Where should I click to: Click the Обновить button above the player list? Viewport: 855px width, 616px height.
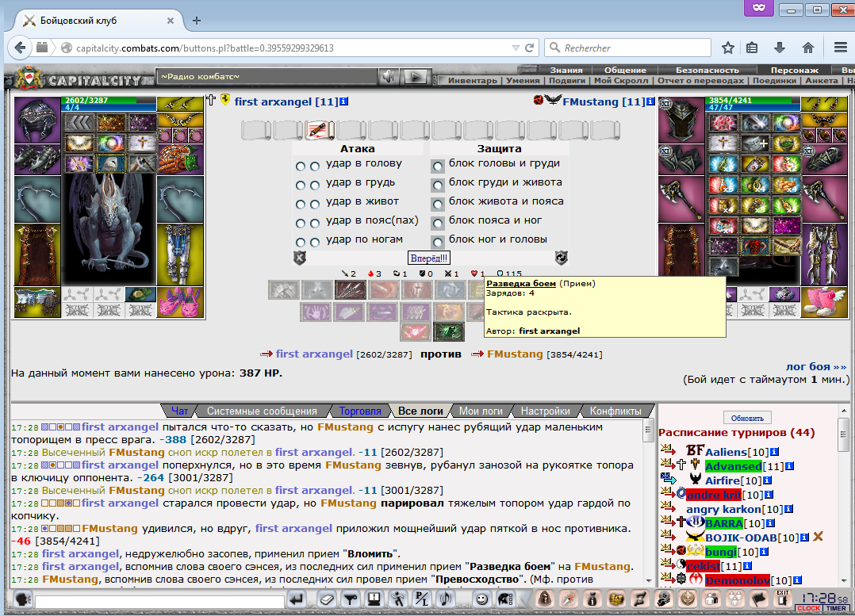pos(747,418)
